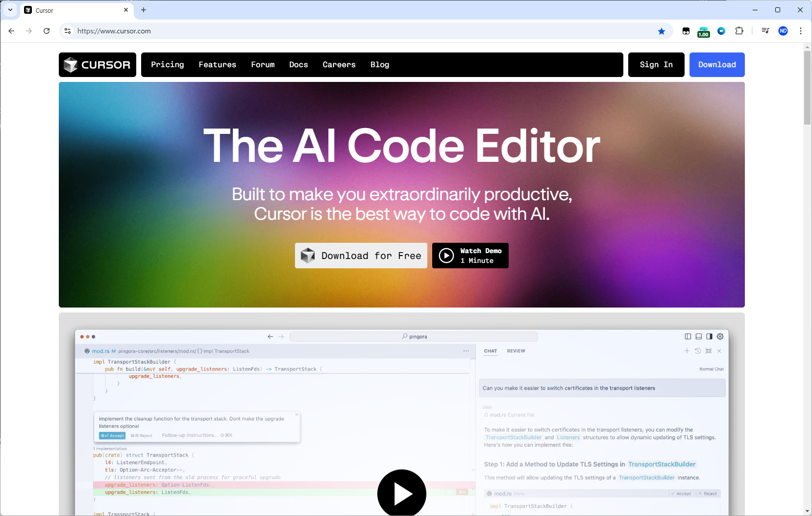Select the Cursor browser tab
Viewport: 812px width, 516px height.
[77, 10]
